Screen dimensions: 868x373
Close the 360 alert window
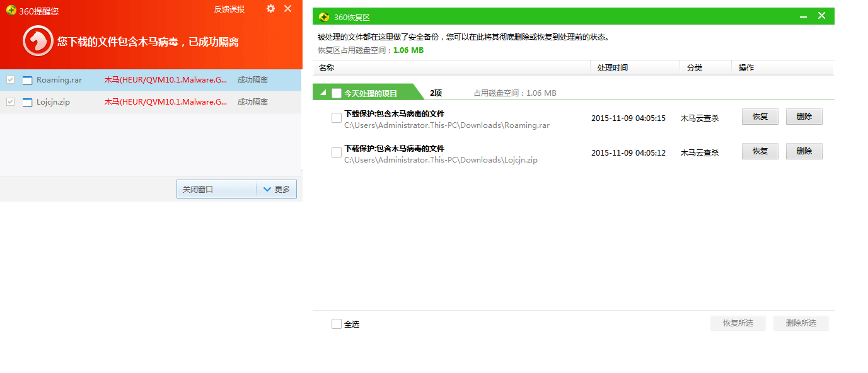pos(287,9)
